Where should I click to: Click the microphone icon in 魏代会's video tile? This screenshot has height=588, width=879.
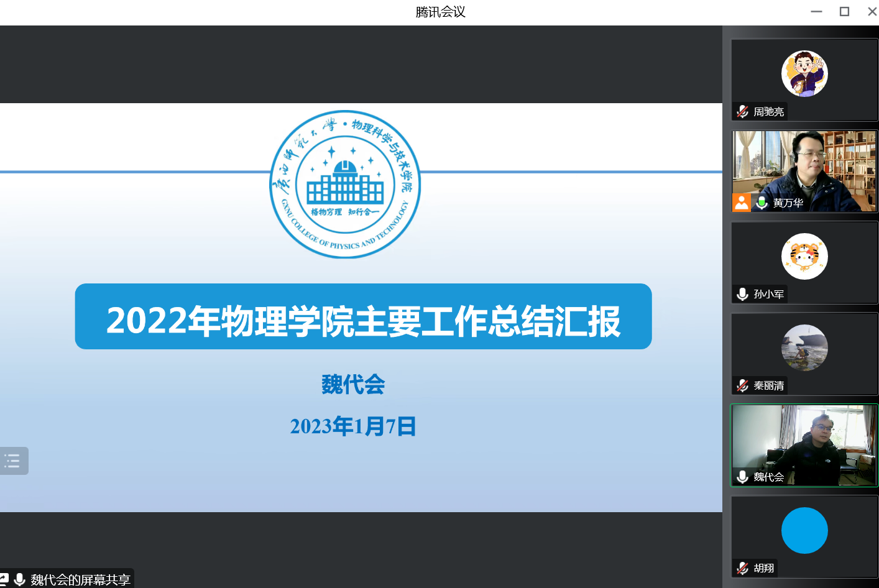[742, 477]
